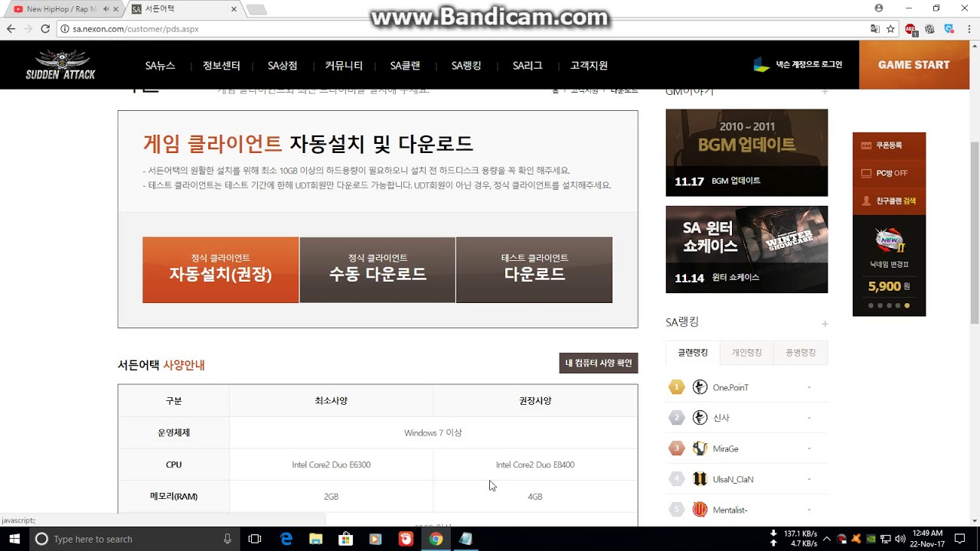
Task: Open the One.PoinT clan ranking entry
Action: tap(746, 387)
